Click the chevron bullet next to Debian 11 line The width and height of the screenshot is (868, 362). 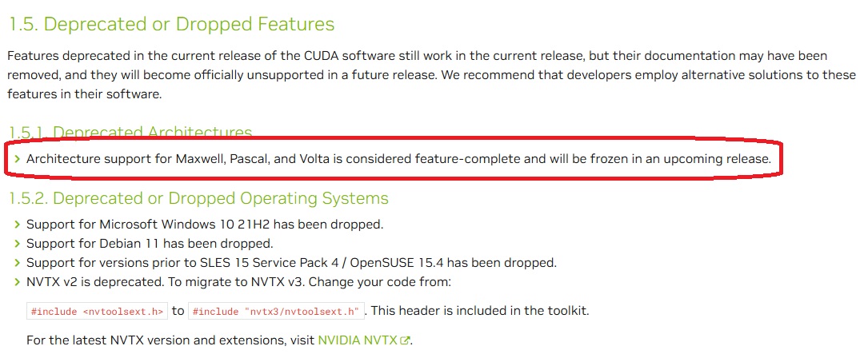[17, 243]
